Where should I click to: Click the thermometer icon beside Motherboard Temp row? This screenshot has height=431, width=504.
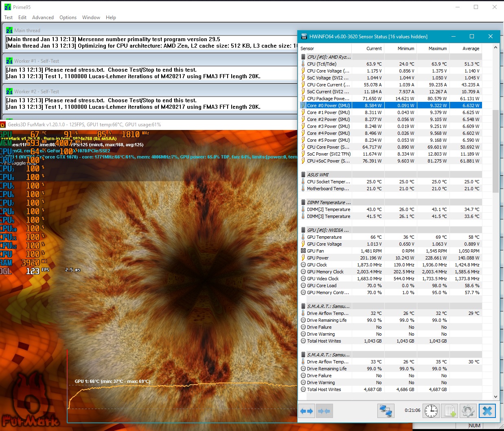pos(303,189)
